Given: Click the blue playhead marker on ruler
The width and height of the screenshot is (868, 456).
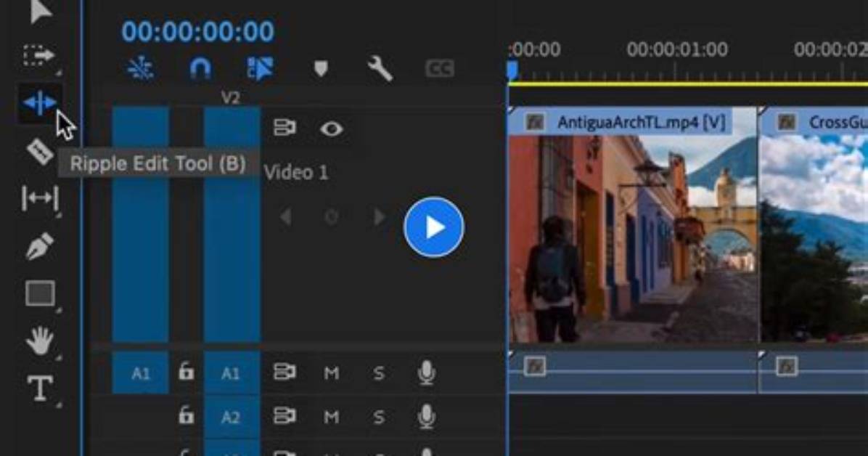Looking at the screenshot, I should tap(512, 71).
